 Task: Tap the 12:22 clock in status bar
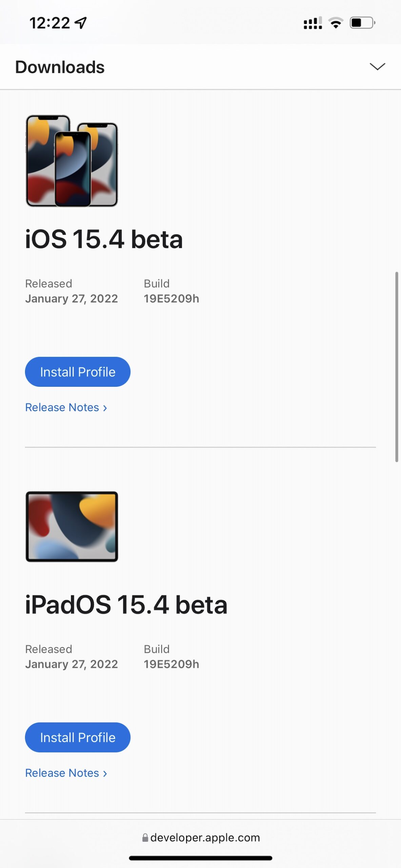(49, 23)
